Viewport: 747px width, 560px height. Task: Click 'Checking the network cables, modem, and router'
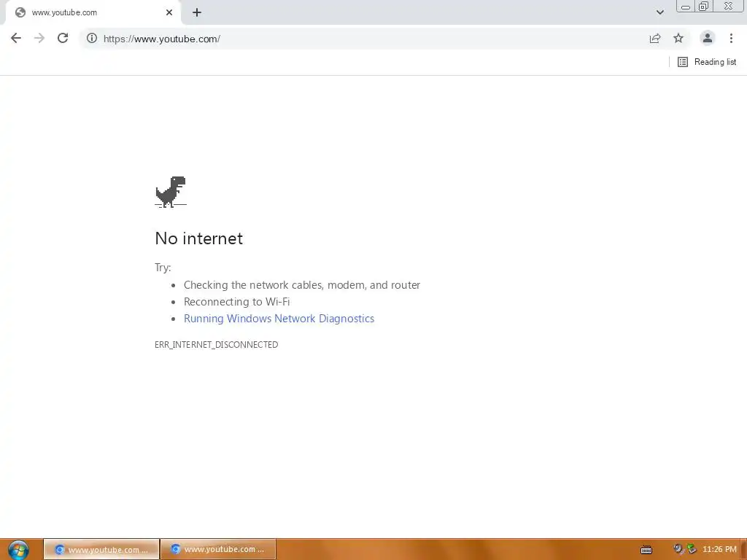pos(302,285)
